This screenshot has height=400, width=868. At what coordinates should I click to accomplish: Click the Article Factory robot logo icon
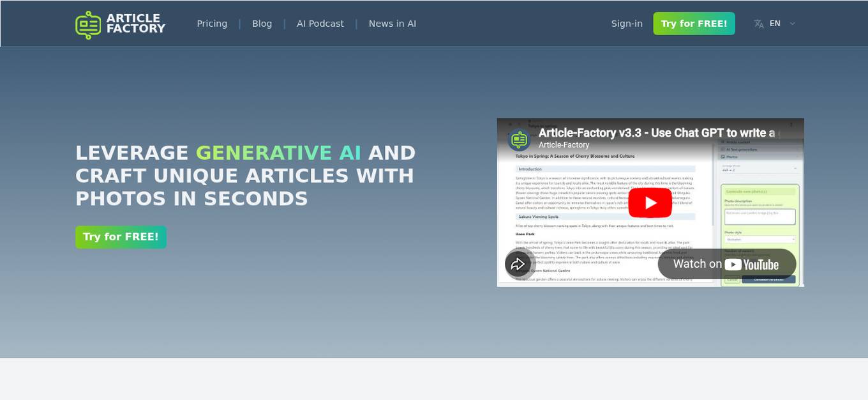tap(88, 25)
